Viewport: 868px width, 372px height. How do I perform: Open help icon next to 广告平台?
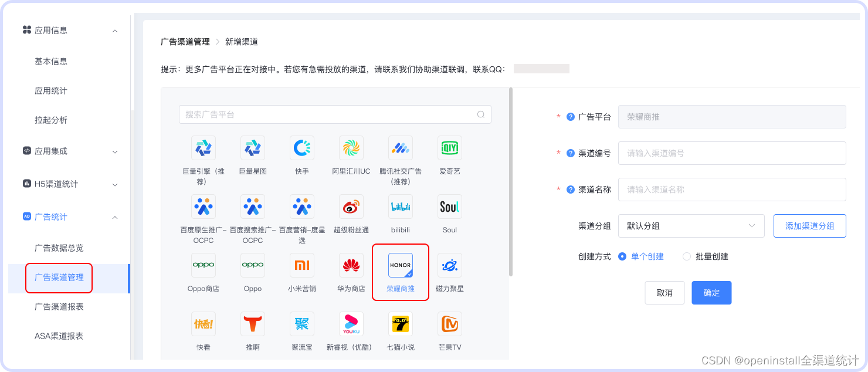(570, 117)
